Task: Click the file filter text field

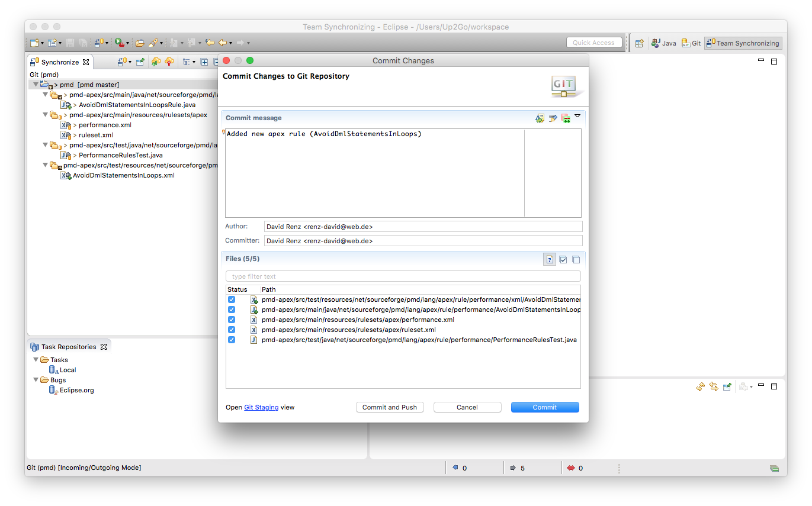Action: pyautogui.click(x=403, y=276)
